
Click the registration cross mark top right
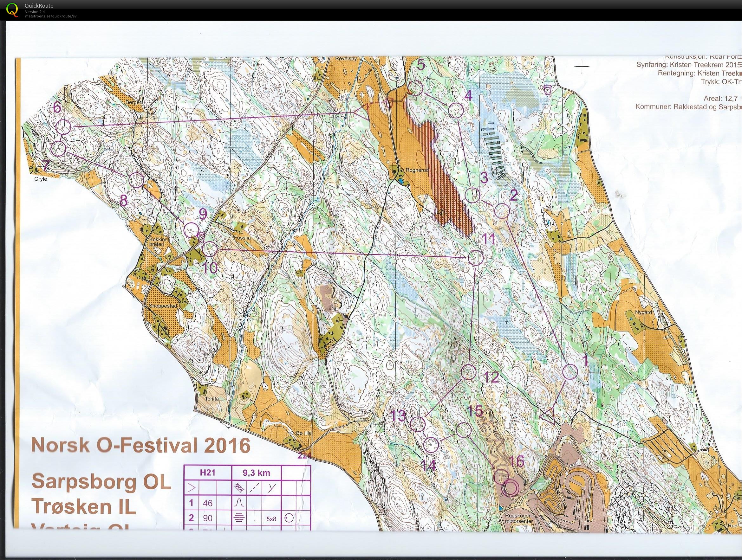point(582,67)
